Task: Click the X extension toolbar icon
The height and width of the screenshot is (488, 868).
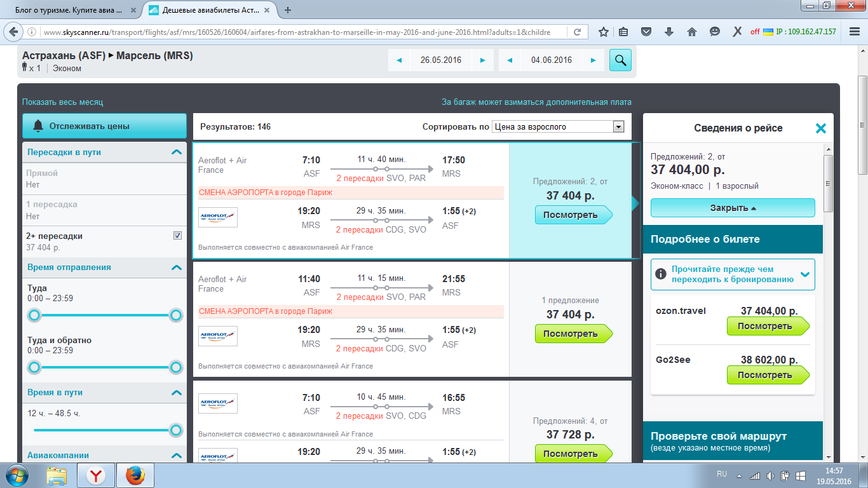Action: pos(737,32)
